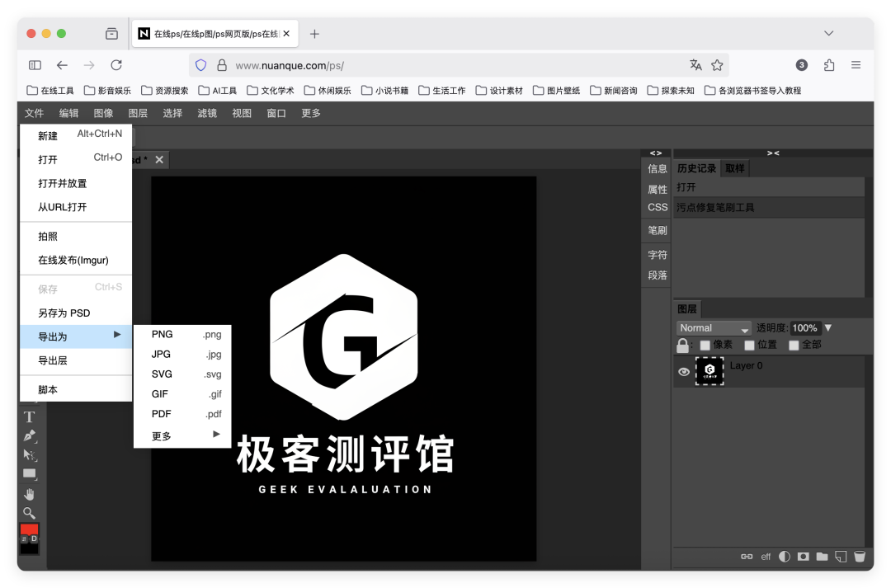Screen dimensions: 891x588
Task: Click the swap colors icon
Action: tap(25, 539)
